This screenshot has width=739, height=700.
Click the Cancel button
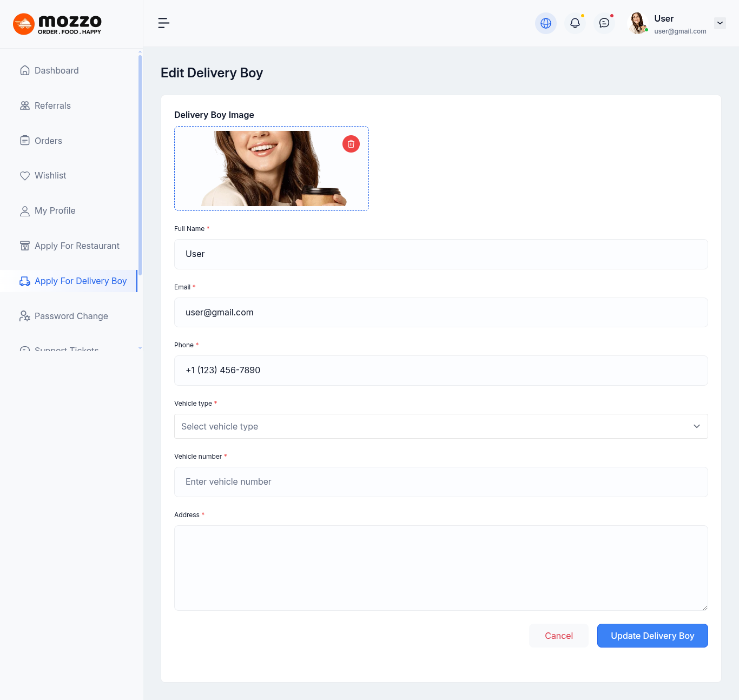pos(559,636)
